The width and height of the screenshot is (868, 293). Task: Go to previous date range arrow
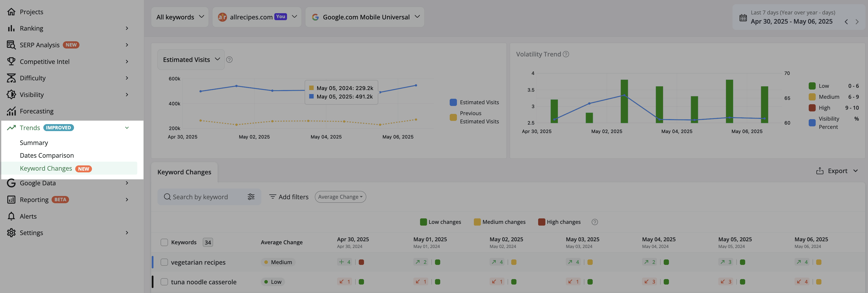[846, 22]
